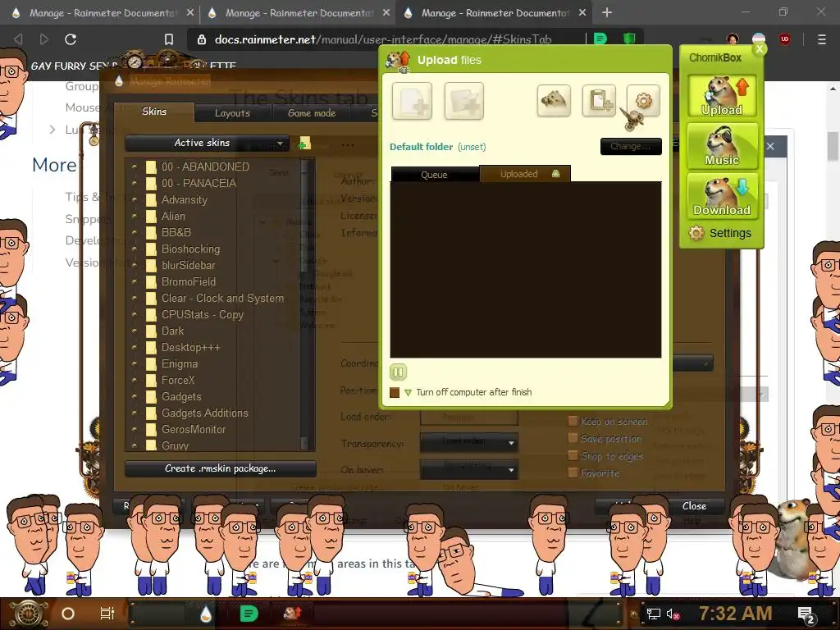Open the browser main menu icon
This screenshot has height=630, width=840.
click(821, 39)
